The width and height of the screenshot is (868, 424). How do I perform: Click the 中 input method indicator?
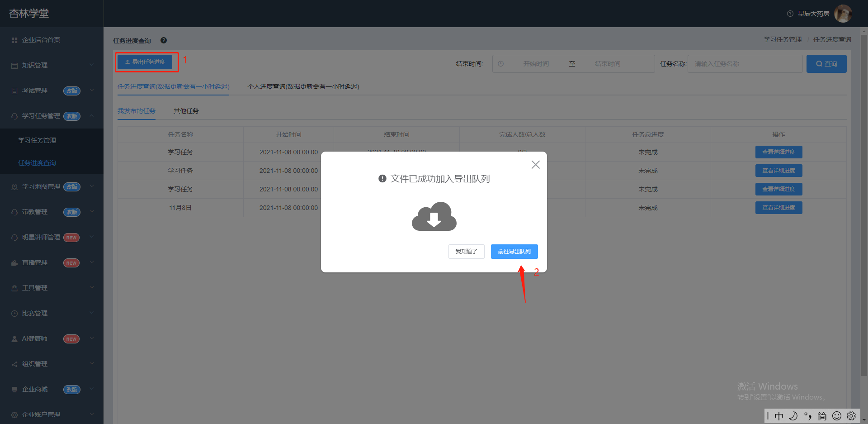(779, 416)
